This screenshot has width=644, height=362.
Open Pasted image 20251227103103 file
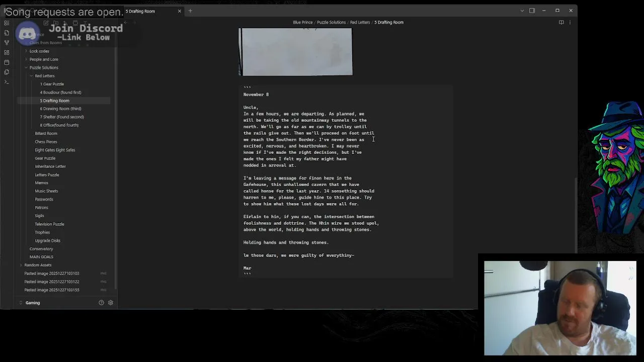point(52,274)
